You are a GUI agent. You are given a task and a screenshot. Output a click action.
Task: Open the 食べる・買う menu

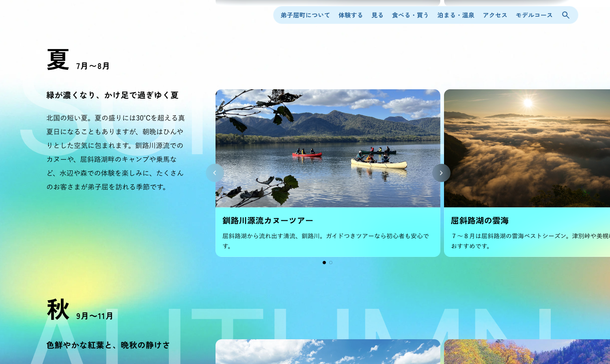click(x=410, y=15)
